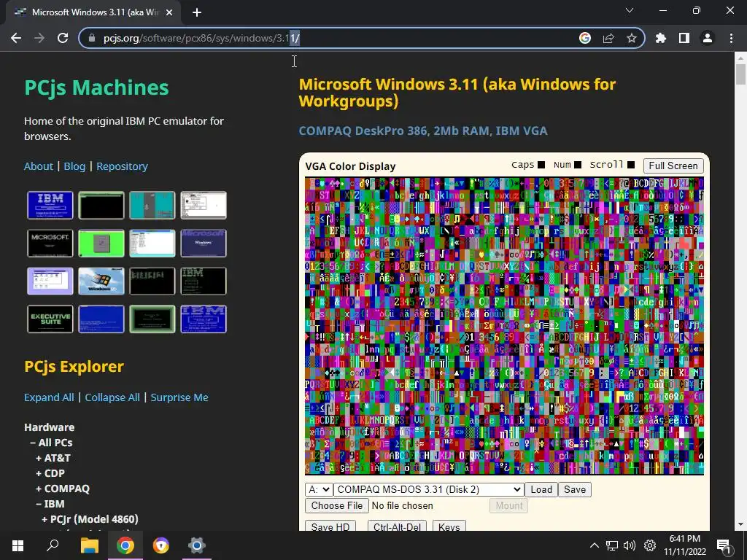Expand the PCJr (Model 4860) node
Viewport: 747px width, 560px height.
[x=90, y=518]
